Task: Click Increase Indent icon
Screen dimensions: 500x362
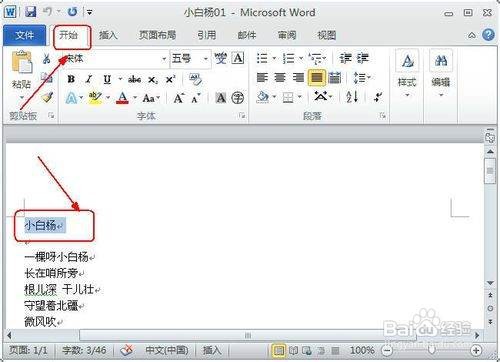Action: (x=363, y=59)
